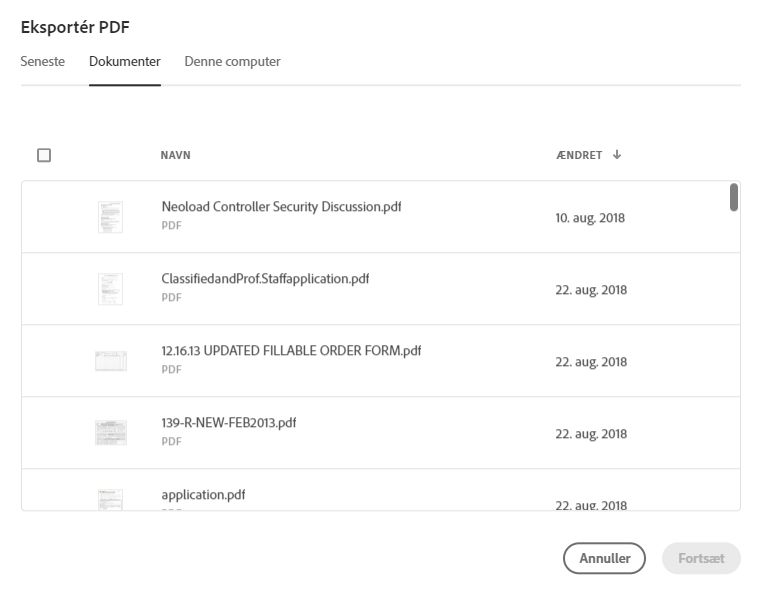Pick 12.16.13 UPDATED FILLABLE ORDER FORM.pdf name
Image resolution: width=763 pixels, height=592 pixels.
[291, 351]
